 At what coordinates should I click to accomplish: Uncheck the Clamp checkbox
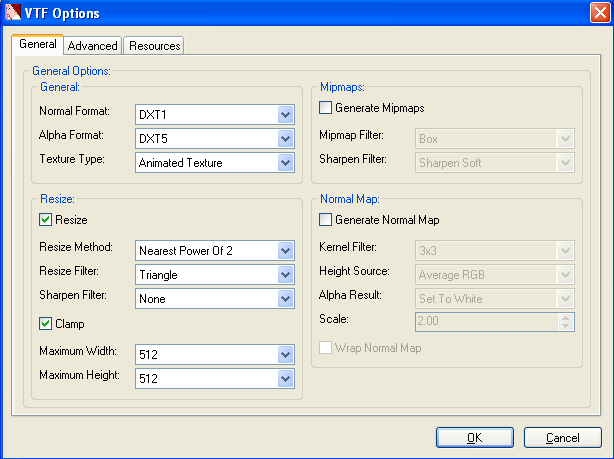click(x=45, y=324)
